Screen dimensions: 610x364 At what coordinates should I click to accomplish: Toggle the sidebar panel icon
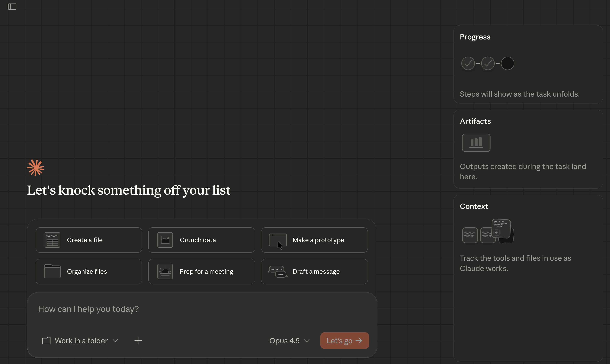coord(12,7)
